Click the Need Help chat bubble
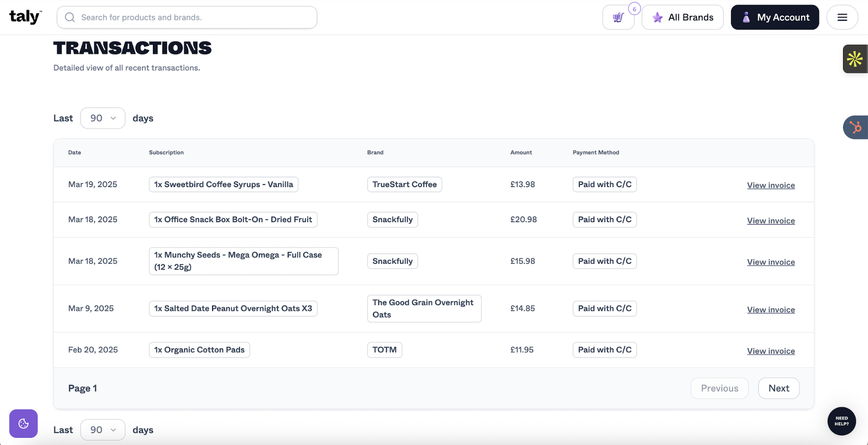The image size is (868, 445). [841, 421]
